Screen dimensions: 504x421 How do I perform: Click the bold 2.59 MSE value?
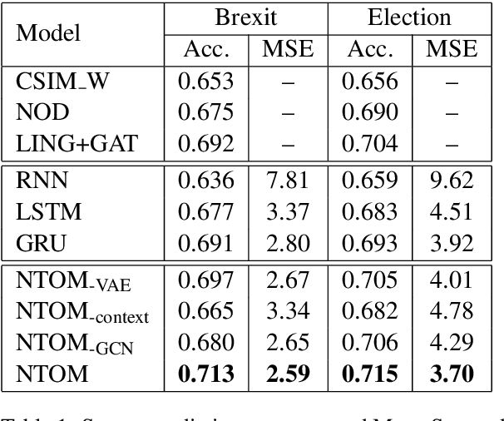coord(288,374)
